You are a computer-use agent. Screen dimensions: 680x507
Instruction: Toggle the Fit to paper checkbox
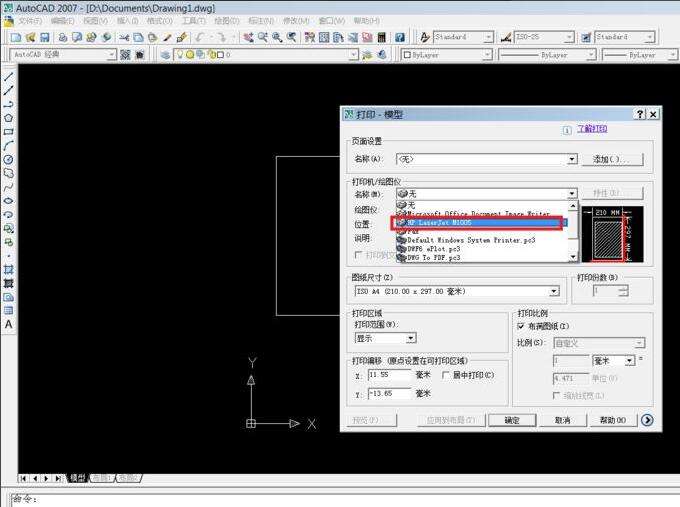(x=521, y=326)
